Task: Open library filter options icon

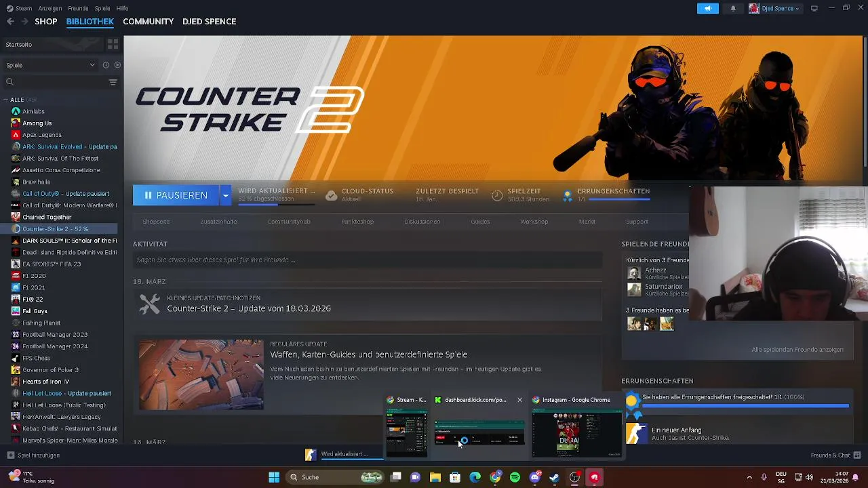Action: coord(113,82)
